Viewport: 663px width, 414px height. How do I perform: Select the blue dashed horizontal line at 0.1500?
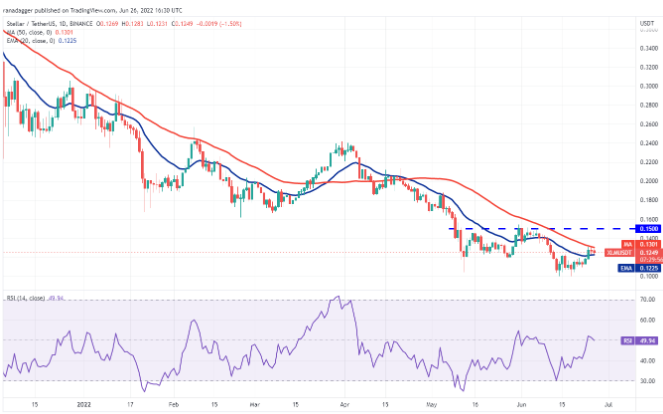point(541,229)
